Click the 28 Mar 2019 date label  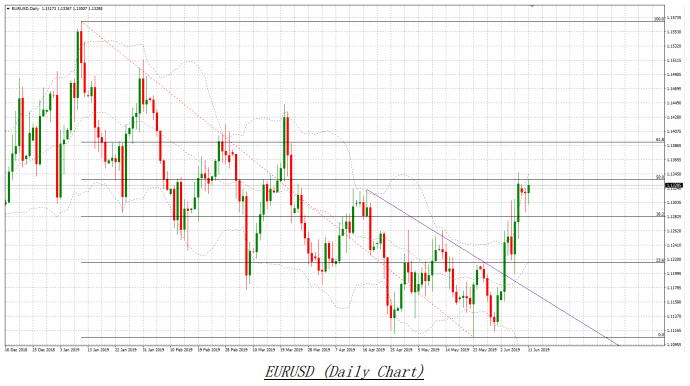tap(319, 350)
